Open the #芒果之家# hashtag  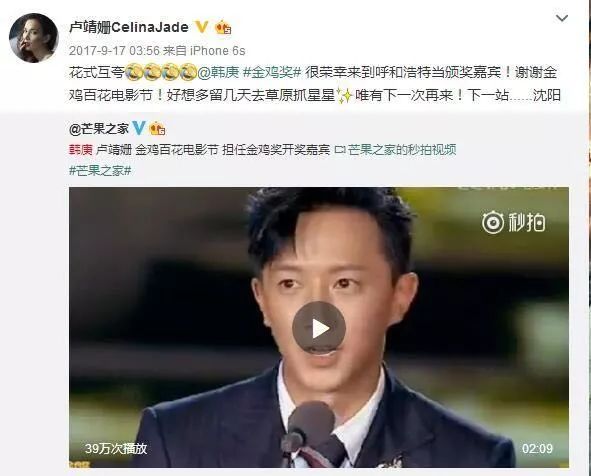pyautogui.click(x=100, y=171)
